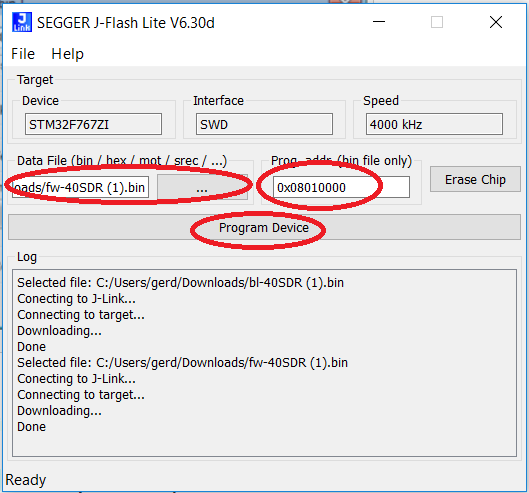Open file browser with the '...' button

(202, 187)
